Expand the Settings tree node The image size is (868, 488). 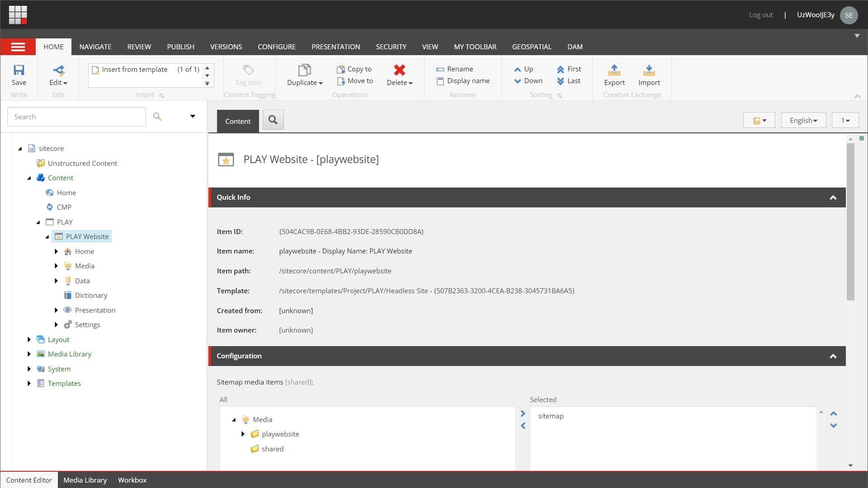tap(56, 325)
